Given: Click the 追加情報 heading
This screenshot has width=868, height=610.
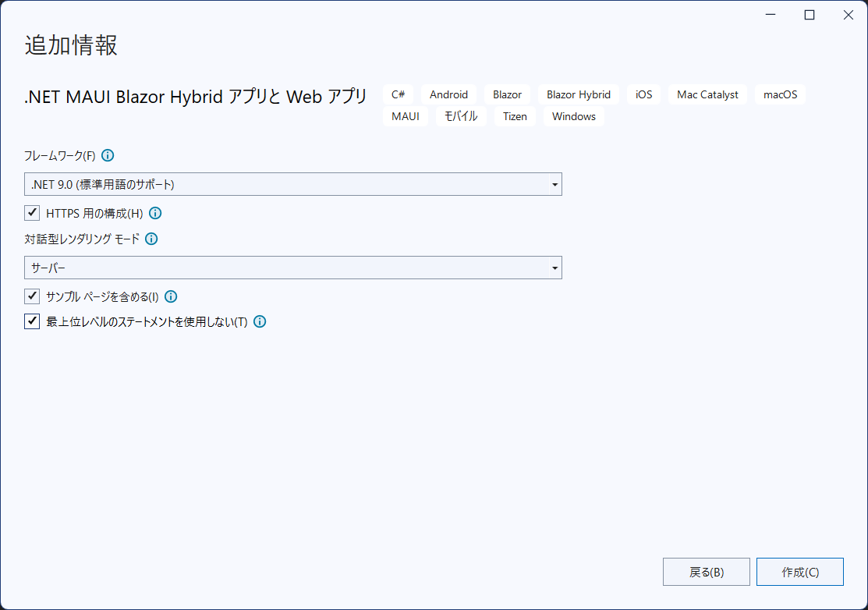Looking at the screenshot, I should [x=71, y=44].
